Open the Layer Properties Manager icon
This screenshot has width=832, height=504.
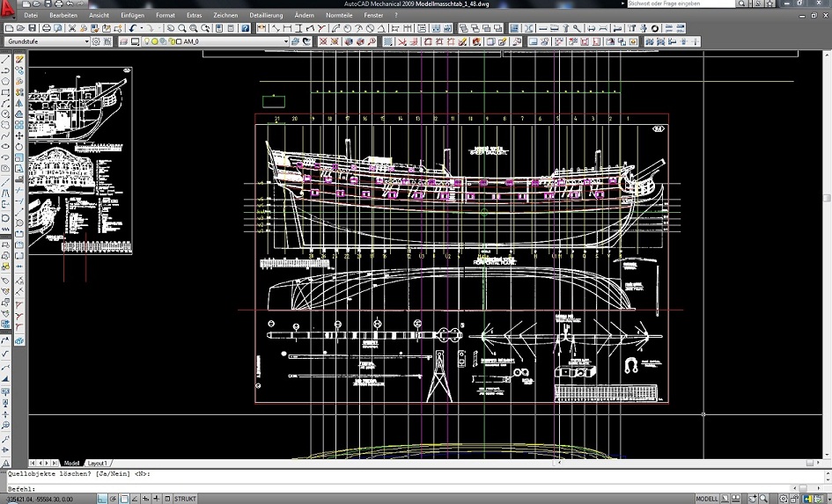124,41
